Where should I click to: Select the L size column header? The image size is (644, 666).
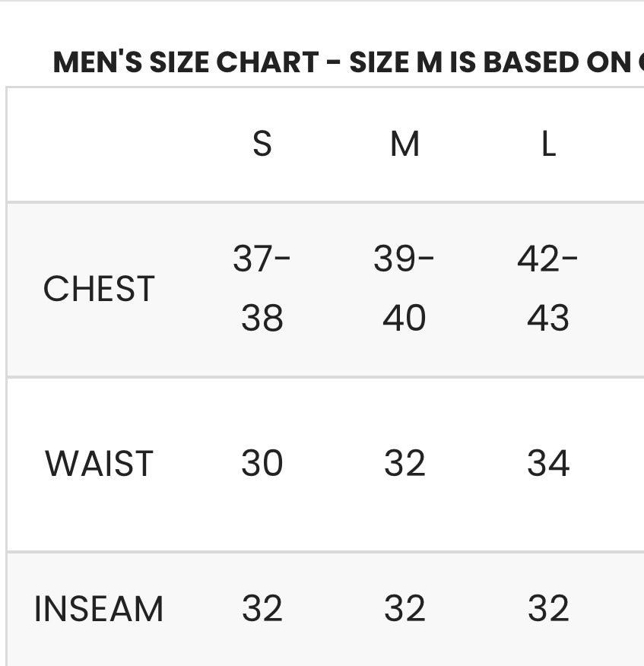[548, 144]
